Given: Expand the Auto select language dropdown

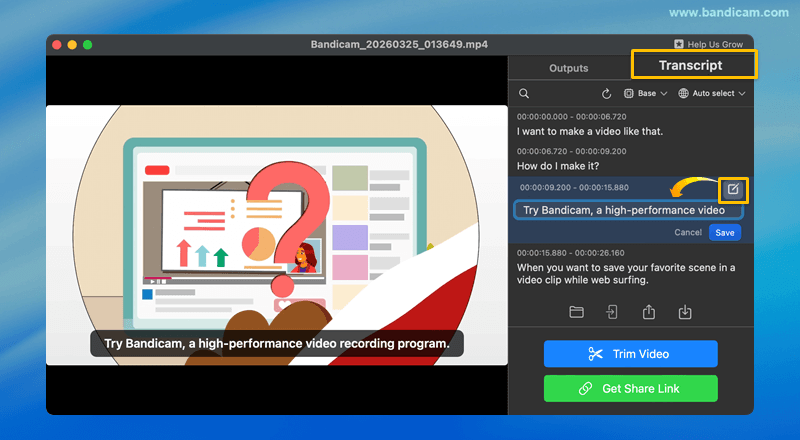Looking at the screenshot, I should [712, 94].
